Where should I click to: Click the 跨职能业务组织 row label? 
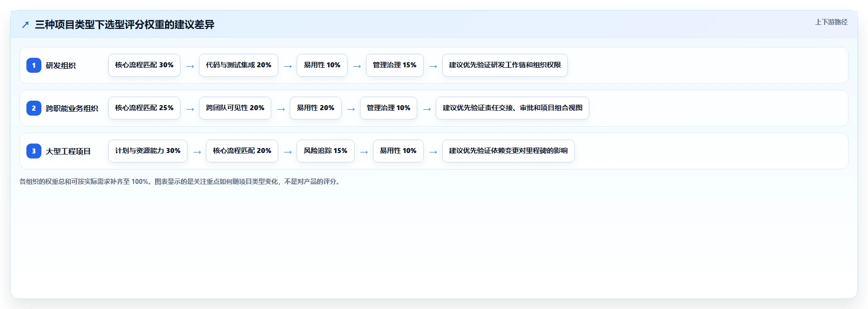pyautogui.click(x=72, y=108)
